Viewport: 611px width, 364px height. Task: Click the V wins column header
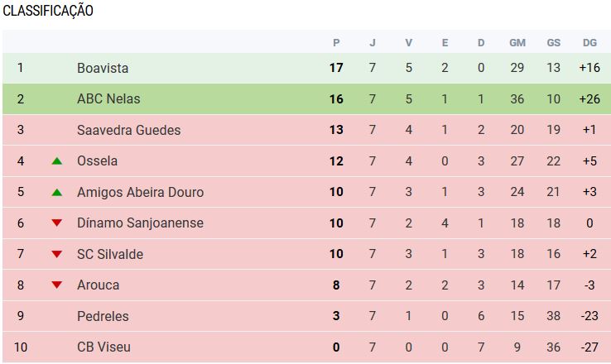pos(408,42)
